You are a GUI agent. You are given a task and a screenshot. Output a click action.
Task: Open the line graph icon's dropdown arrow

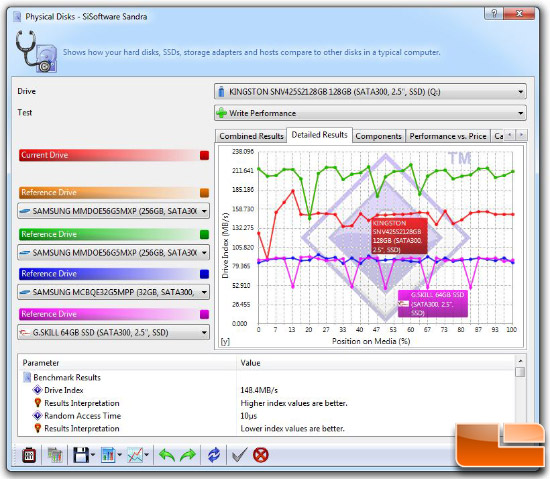[x=147, y=455]
